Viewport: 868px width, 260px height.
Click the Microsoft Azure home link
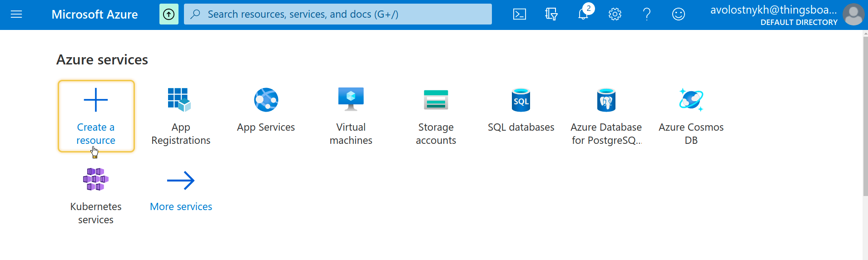[x=94, y=15]
